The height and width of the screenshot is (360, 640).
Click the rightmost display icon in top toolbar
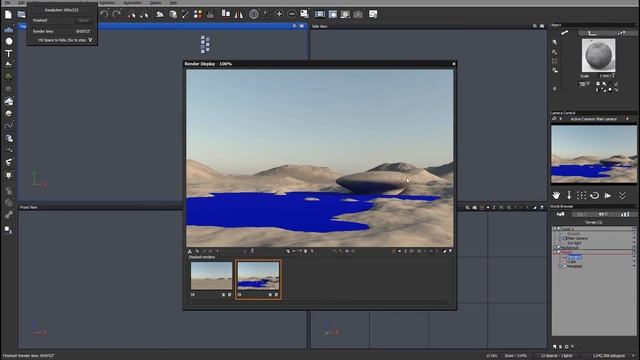pyautogui.click(x=373, y=15)
